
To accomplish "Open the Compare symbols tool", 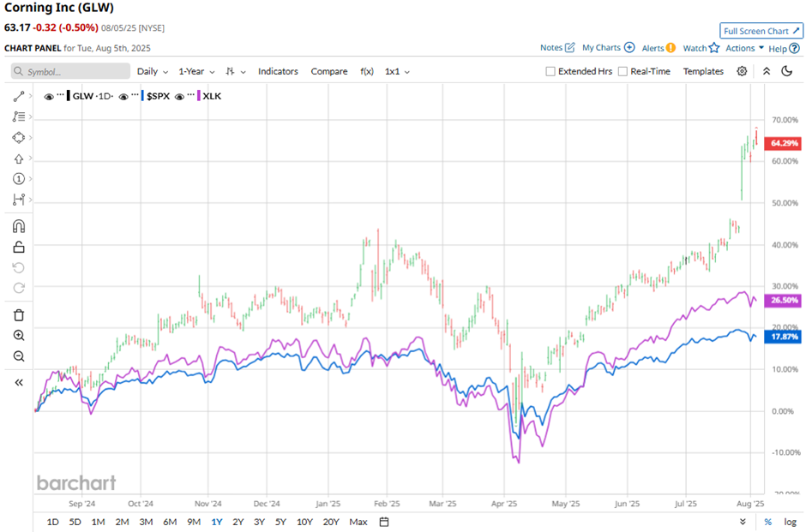I will pyautogui.click(x=329, y=71).
